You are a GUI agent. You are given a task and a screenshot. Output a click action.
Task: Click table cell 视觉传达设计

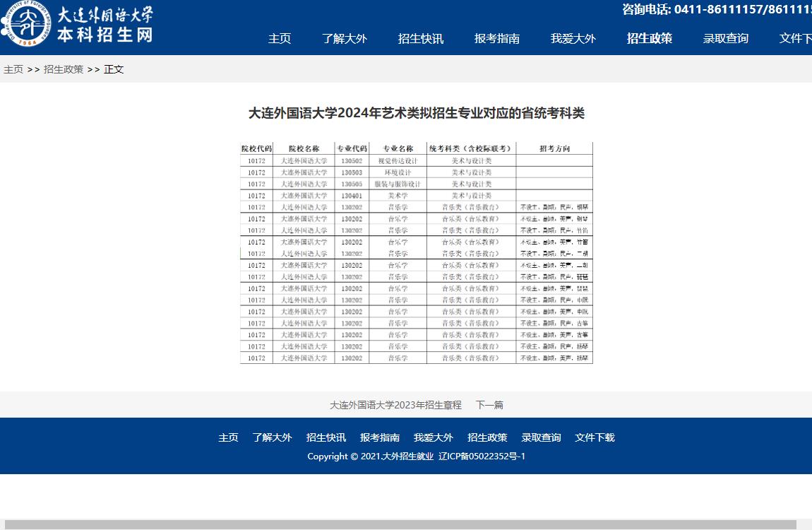398,160
